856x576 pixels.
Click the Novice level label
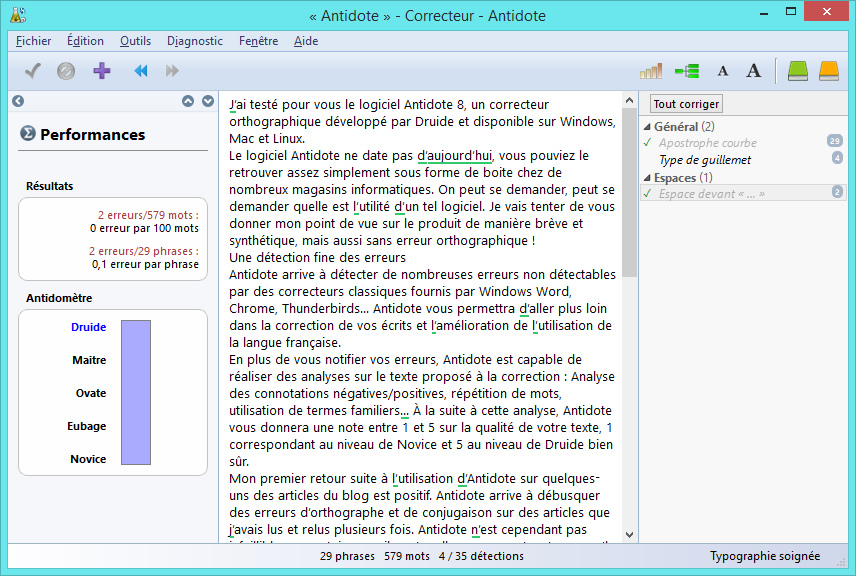[x=88, y=459]
